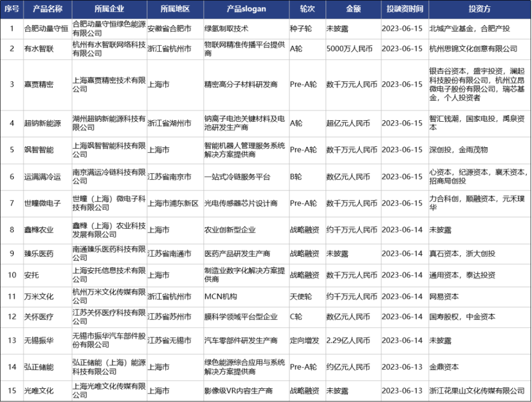The height and width of the screenshot is (402, 532).
Task: Click the 所属企业 column header
Action: (109, 9)
